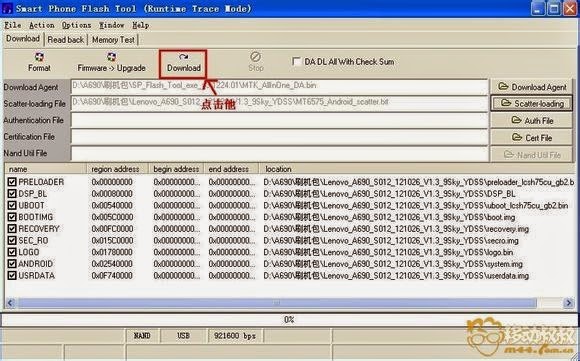
Task: Click the Nand Util File button
Action: point(532,155)
